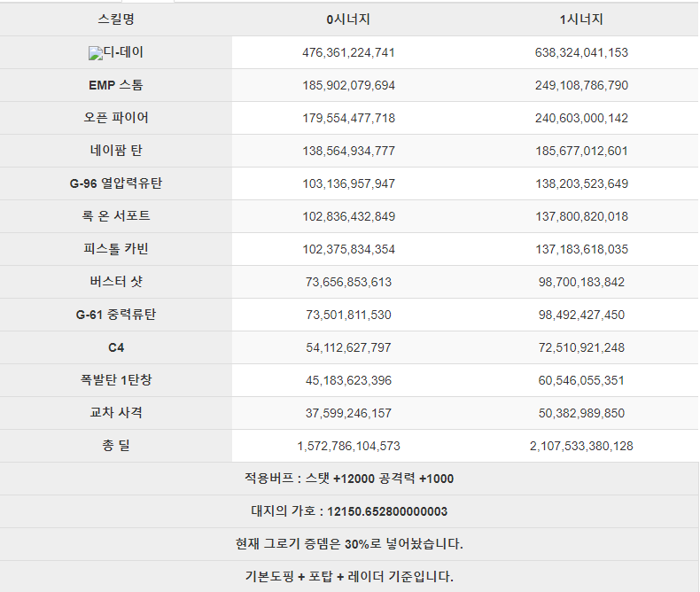This screenshot has width=700, height=592.
Task: Select G-96 열압력유탄 skill label
Action: pyautogui.click(x=116, y=183)
